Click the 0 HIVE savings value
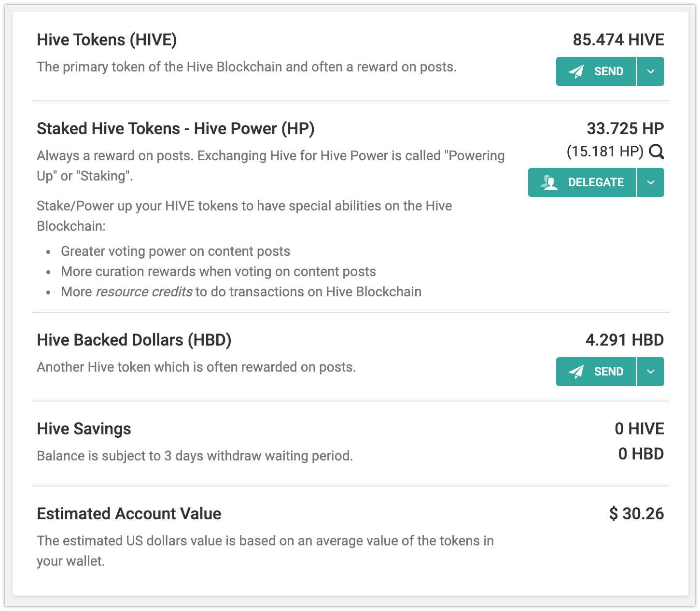 coord(639,429)
